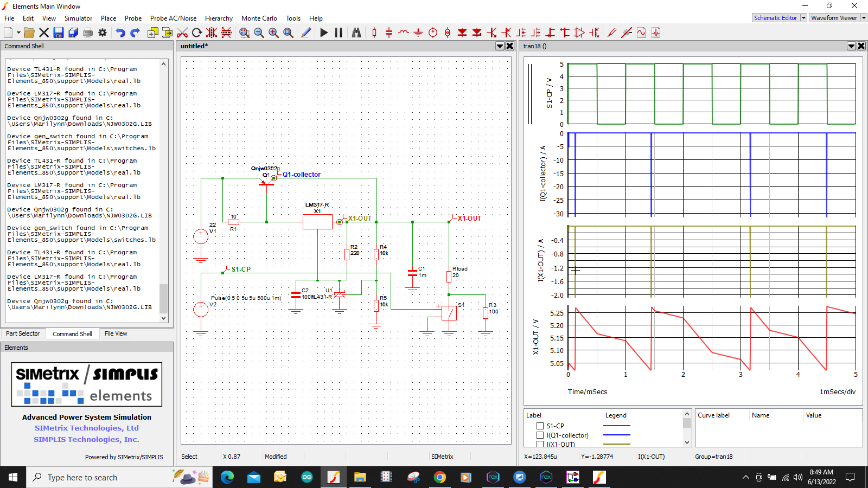Open schematic file with folder icon
This screenshot has width=868, height=488.
(x=29, y=33)
